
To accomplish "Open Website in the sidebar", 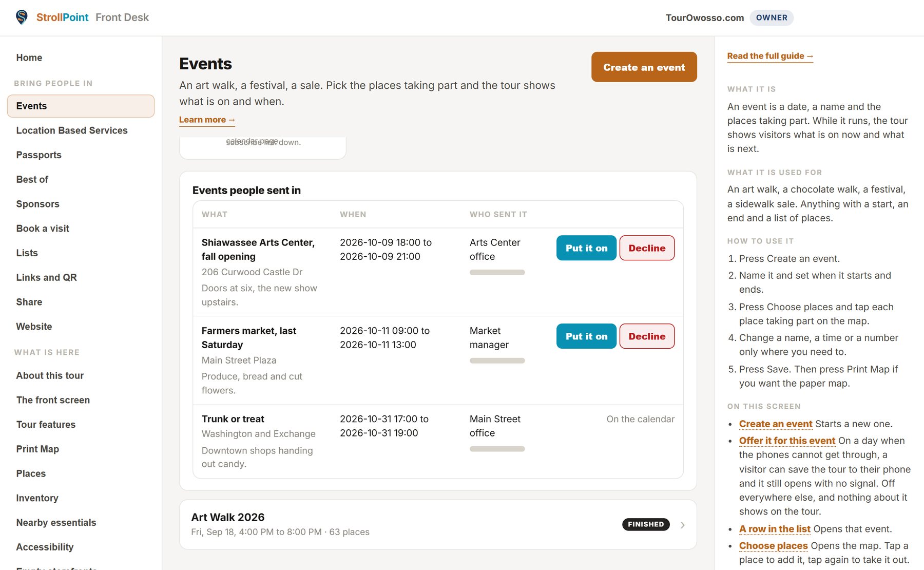I will click(x=81, y=327).
